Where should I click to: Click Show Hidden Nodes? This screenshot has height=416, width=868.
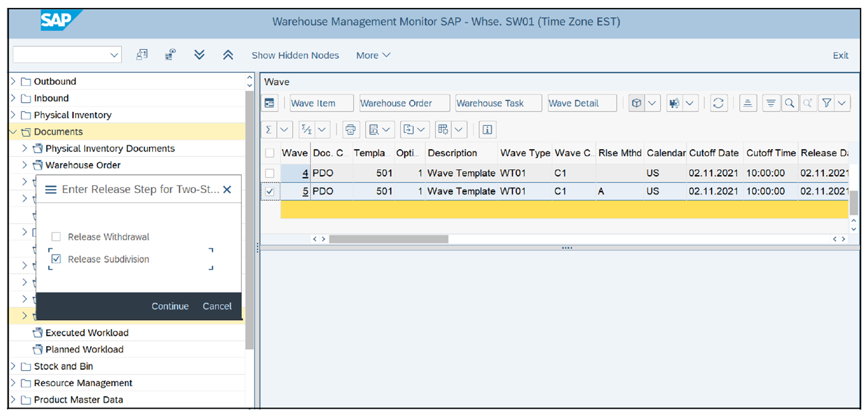click(295, 55)
